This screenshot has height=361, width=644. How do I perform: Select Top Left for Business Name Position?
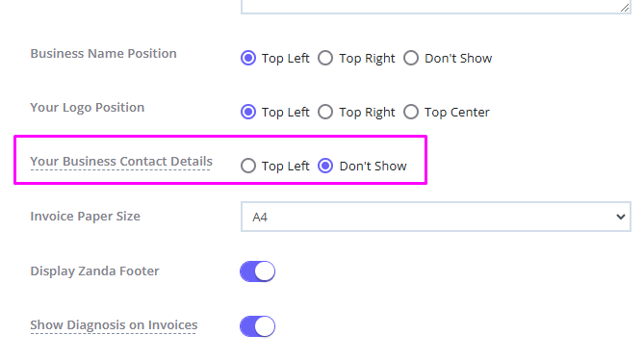pyautogui.click(x=248, y=58)
